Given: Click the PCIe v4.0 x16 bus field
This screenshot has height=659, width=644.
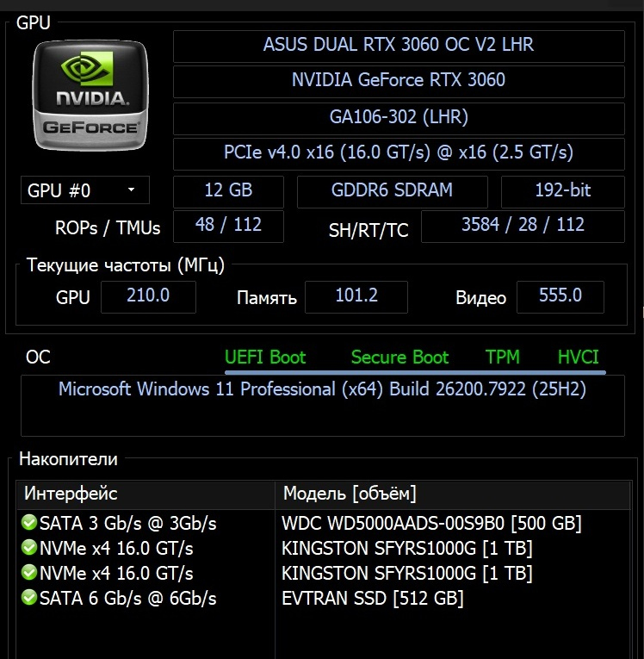Looking at the screenshot, I should 399,153.
